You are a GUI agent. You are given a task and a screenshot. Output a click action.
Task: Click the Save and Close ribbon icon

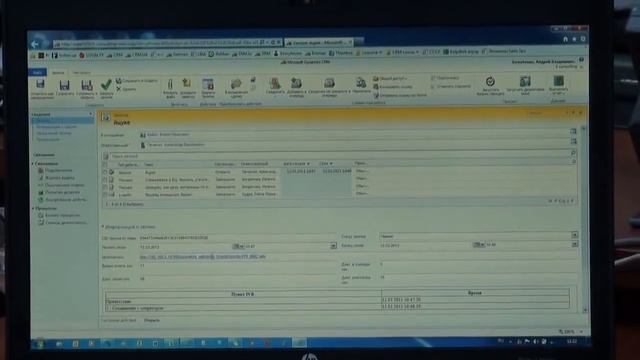87,85
